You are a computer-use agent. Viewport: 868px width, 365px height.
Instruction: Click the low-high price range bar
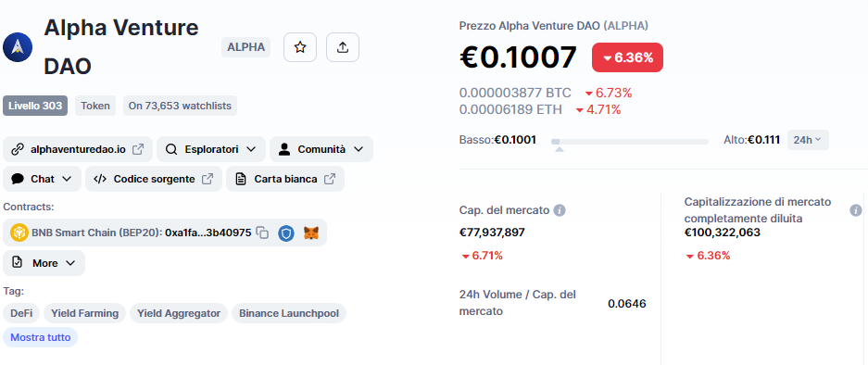click(629, 142)
